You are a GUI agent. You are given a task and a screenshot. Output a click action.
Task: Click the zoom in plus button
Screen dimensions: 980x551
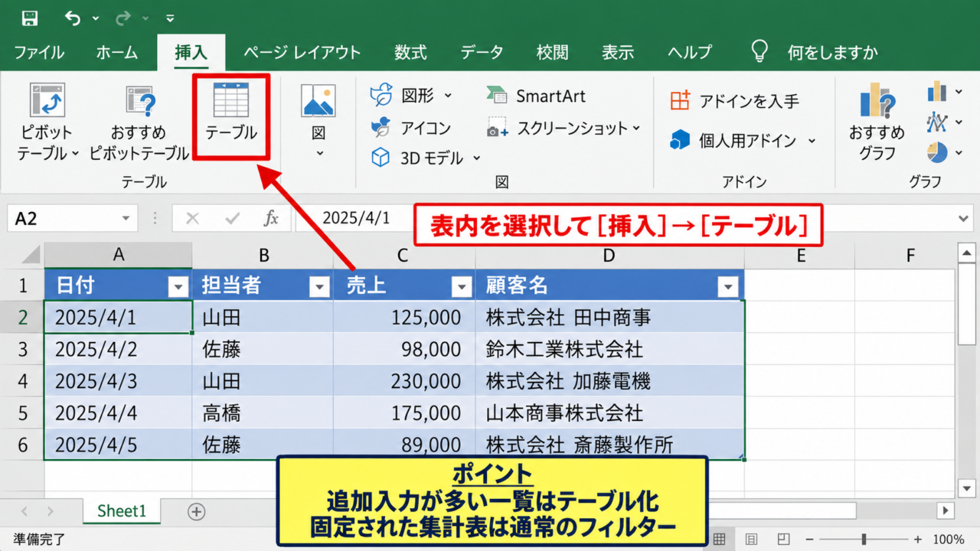pyautogui.click(x=918, y=539)
